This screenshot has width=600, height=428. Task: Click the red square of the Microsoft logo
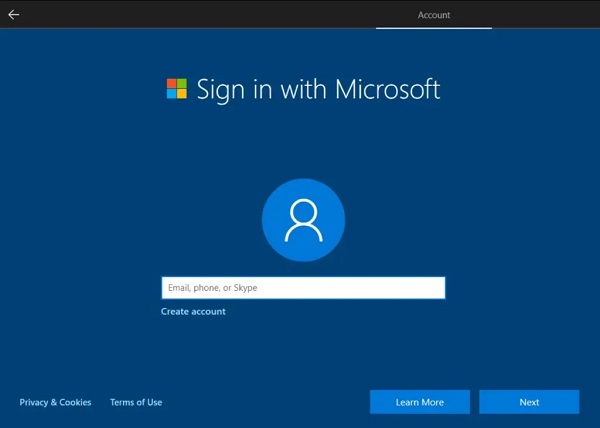(171, 84)
